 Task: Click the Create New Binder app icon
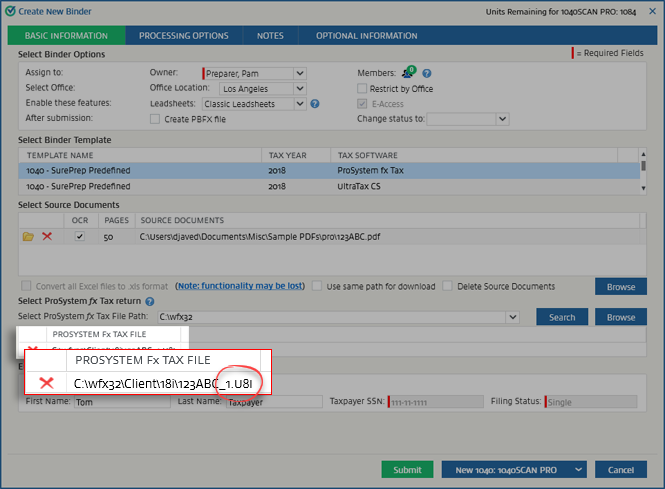pos(9,9)
